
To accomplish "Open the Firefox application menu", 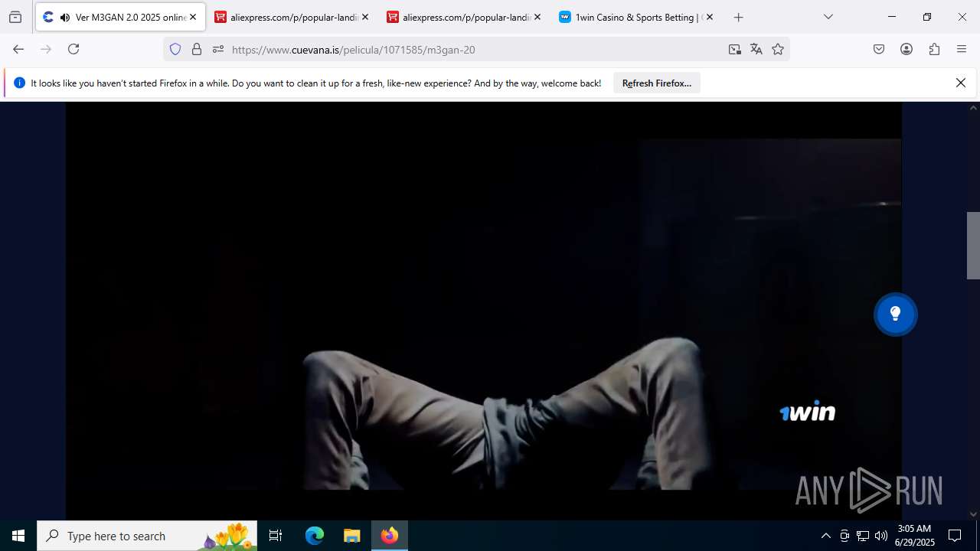I will (962, 49).
